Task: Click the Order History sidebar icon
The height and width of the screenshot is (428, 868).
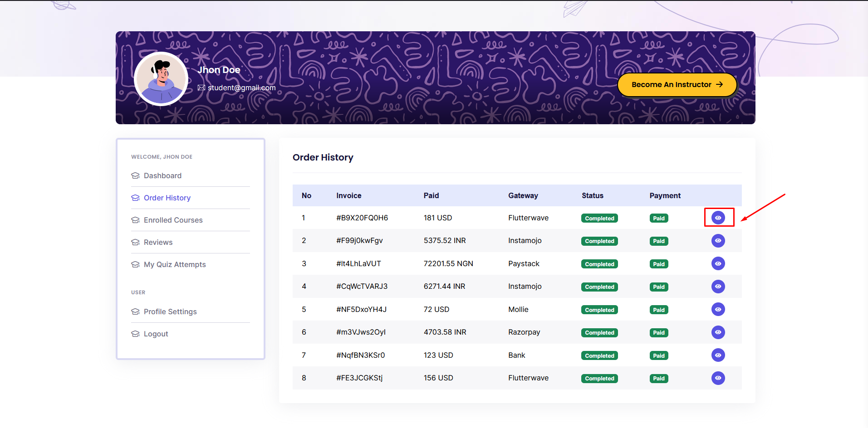Action: tap(135, 198)
